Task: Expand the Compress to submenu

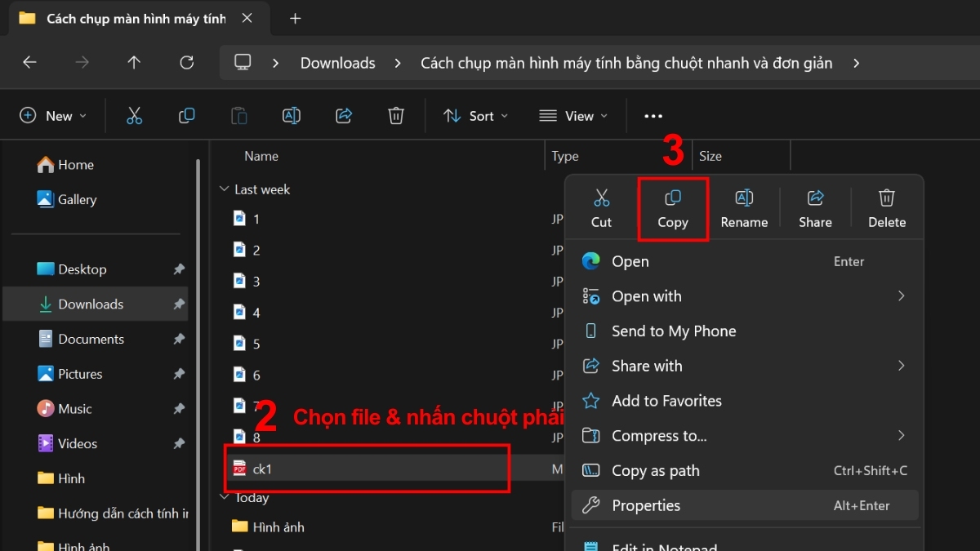Action: 902,436
